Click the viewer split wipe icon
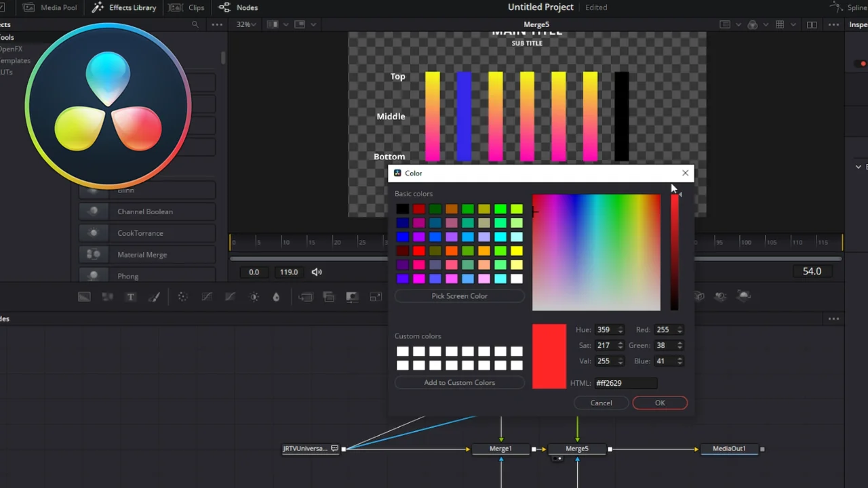The height and width of the screenshot is (488, 868). click(x=273, y=24)
